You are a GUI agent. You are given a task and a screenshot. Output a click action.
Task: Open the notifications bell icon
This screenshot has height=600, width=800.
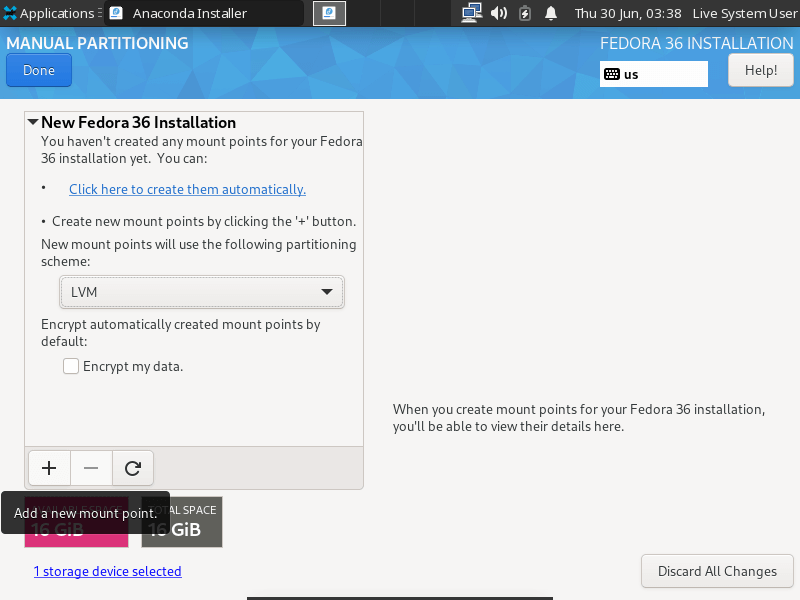(x=551, y=14)
